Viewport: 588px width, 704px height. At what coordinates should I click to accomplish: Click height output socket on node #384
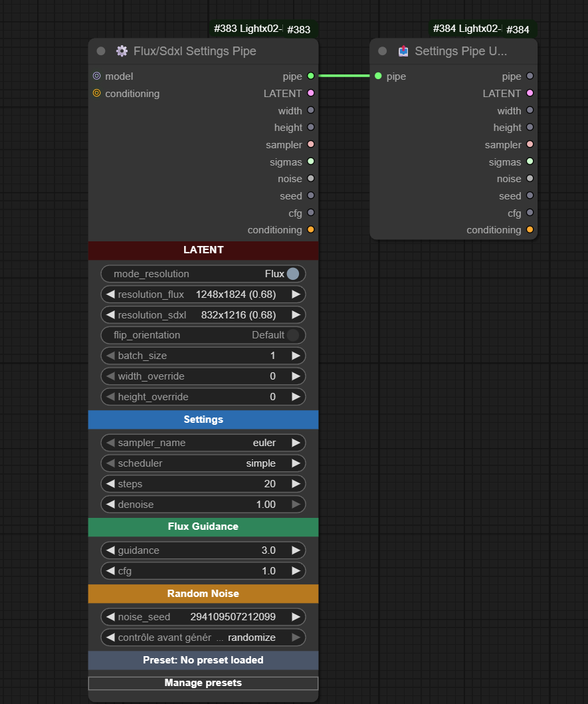pos(530,127)
